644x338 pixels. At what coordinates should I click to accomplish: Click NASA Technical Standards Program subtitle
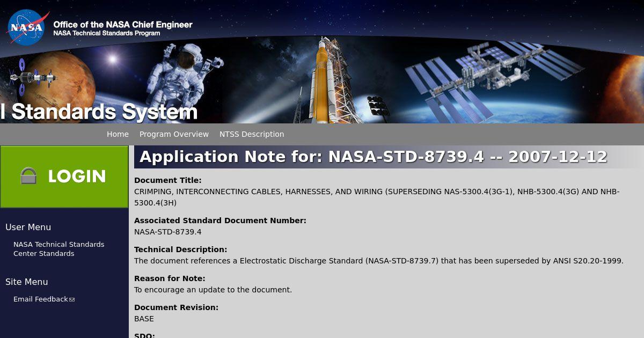click(107, 33)
